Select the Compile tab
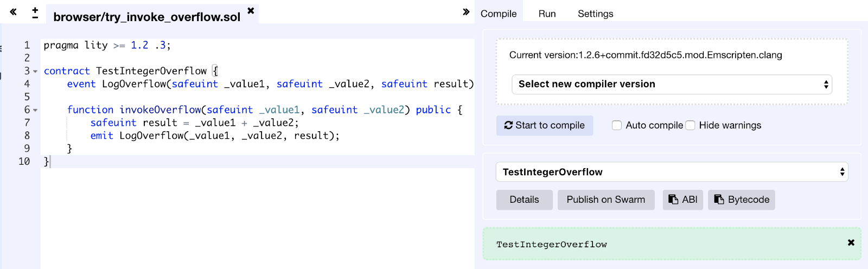Image resolution: width=868 pixels, height=269 pixels. click(499, 14)
